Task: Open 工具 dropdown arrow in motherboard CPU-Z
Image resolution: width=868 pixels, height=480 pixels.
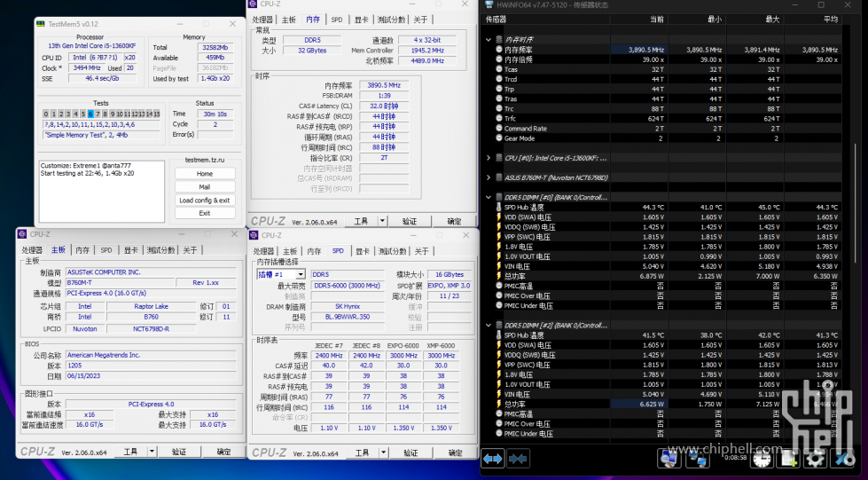Action: (x=152, y=452)
